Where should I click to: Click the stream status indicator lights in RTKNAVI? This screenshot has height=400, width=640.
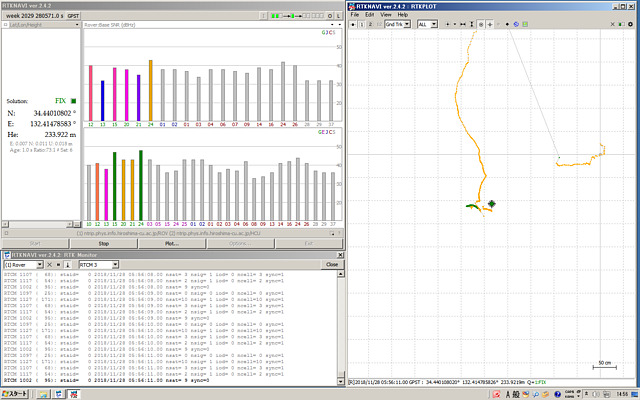[298, 16]
